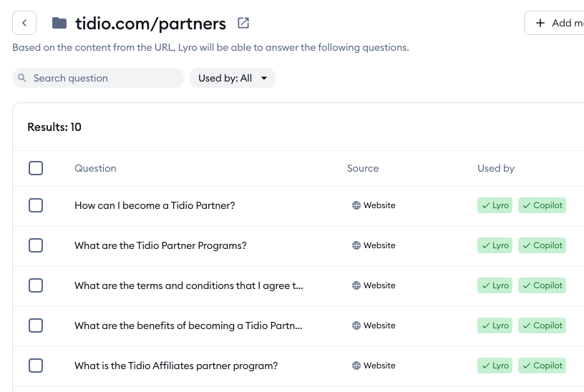Click Lyro badge in 'How can I become' row
Viewport: 584px width, 392px height.
pos(495,205)
